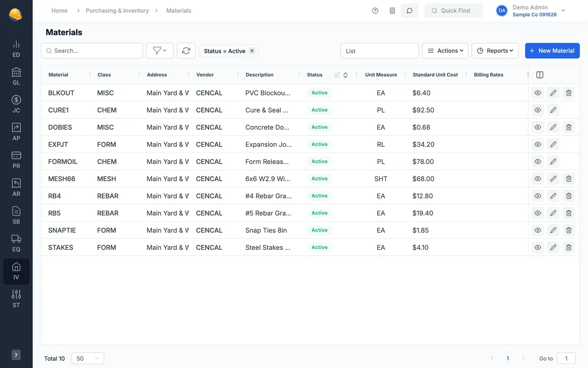Sort by the Status column
This screenshot has height=368, width=588.
tap(345, 75)
